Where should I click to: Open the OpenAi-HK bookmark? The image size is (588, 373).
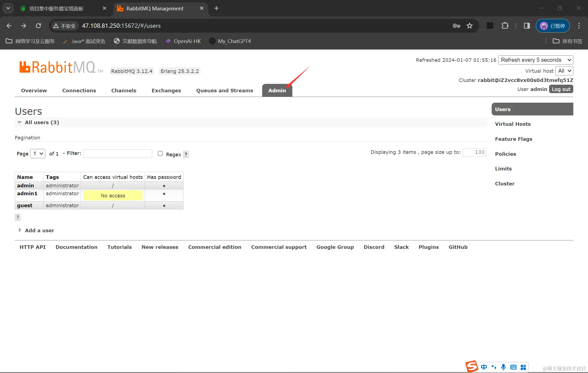click(183, 41)
